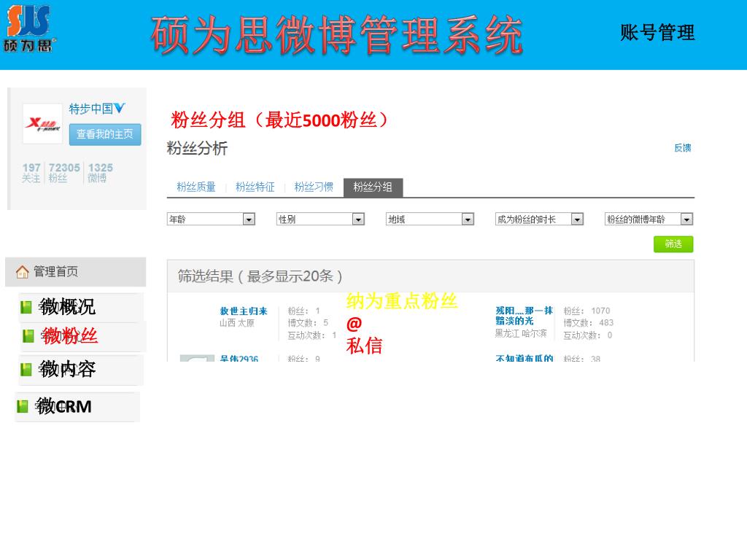The height and width of the screenshot is (560, 747).
Task: Click the 特步中国 avatar logo
Action: (42, 124)
